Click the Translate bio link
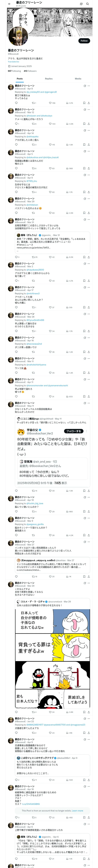This screenshot has height=868, width=98. pos(14,62)
